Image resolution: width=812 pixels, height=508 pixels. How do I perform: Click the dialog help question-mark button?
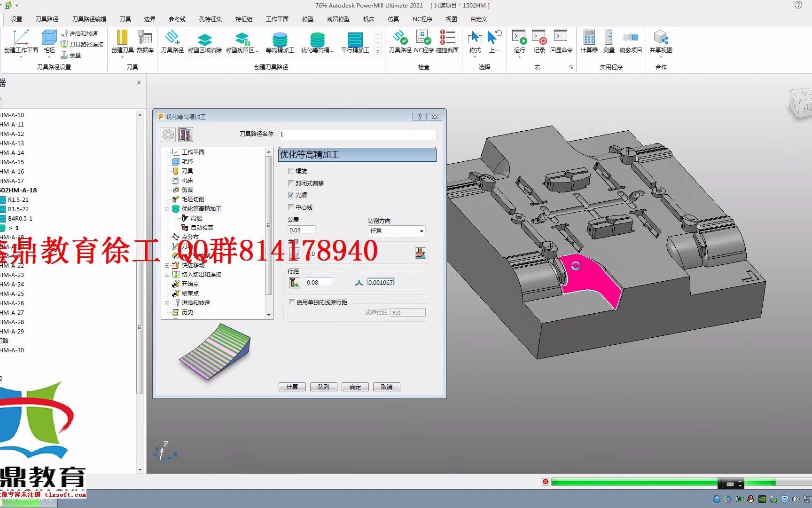click(x=419, y=117)
